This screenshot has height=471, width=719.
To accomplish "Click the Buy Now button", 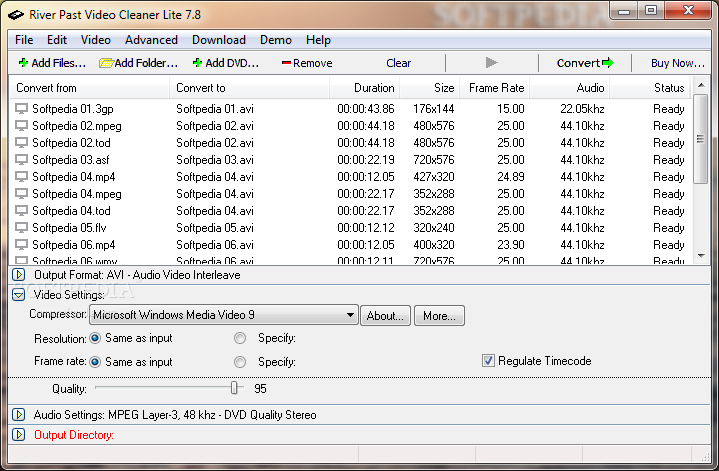I will click(678, 63).
